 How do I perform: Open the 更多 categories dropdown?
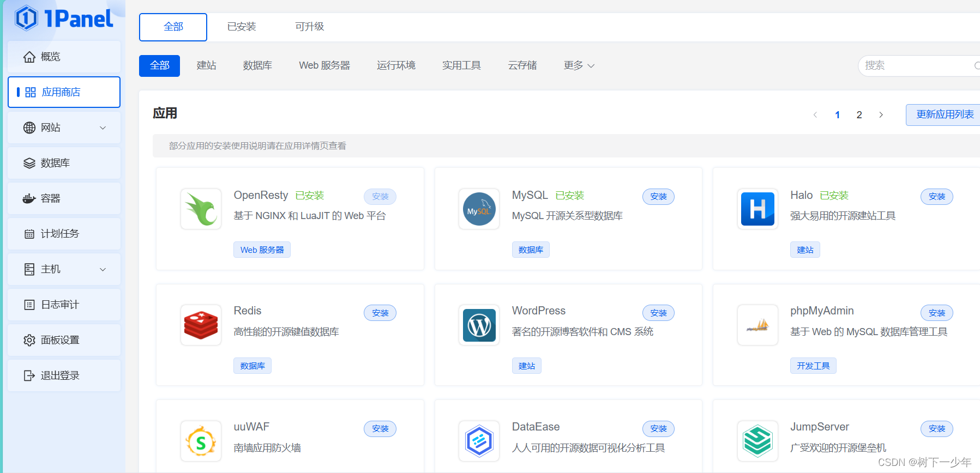pos(579,65)
